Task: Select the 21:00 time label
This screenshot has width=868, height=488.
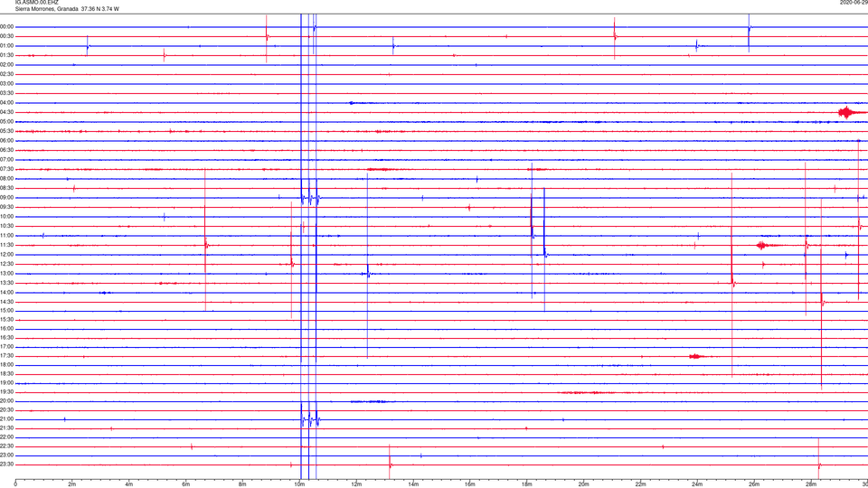Action: 7,418
